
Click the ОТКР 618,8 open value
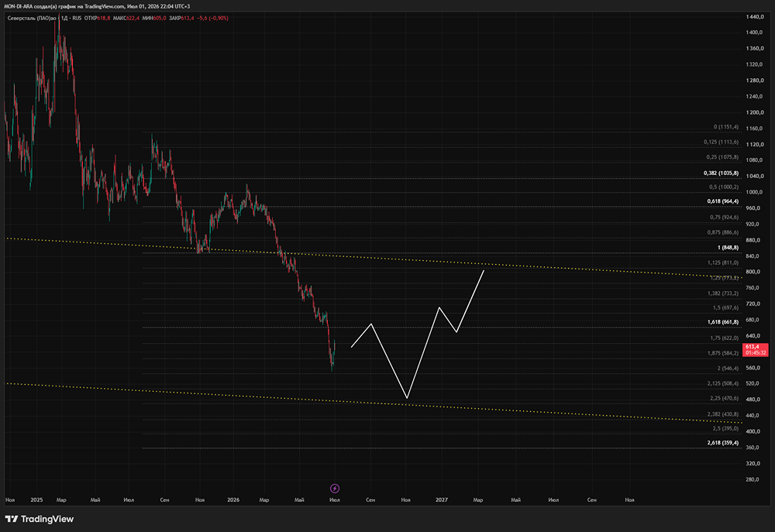(x=97, y=18)
